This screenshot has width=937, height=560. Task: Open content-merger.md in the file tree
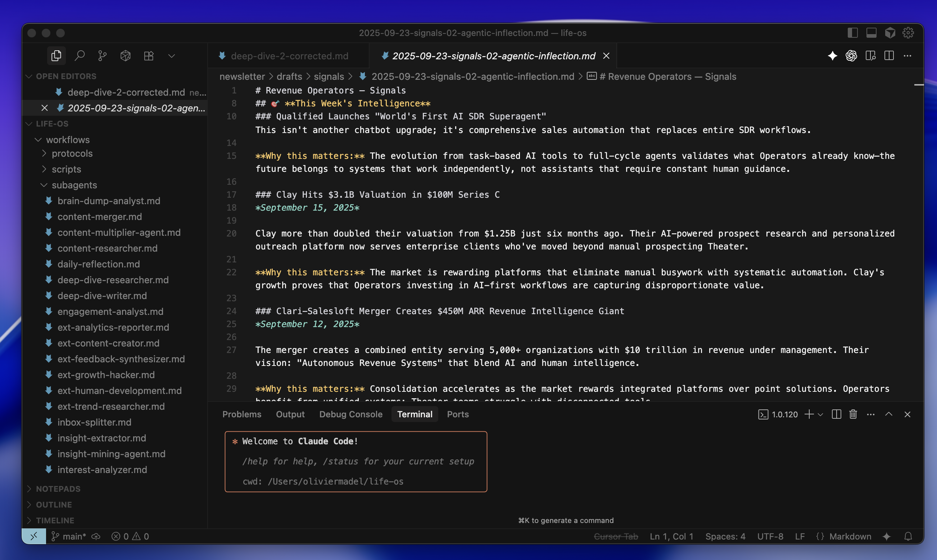pyautogui.click(x=100, y=217)
